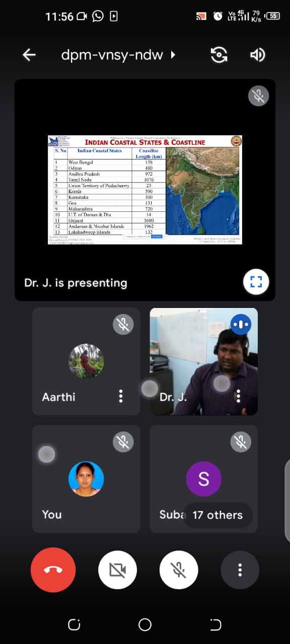This screenshot has height=644, width=290.
Task: Toggle the camera on with video button
Action: (117, 570)
